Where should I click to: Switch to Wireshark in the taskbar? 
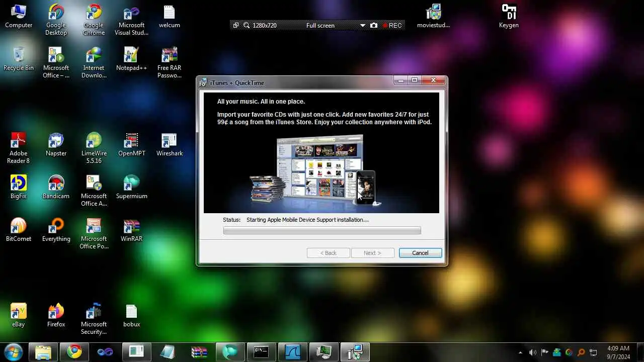coord(292,352)
